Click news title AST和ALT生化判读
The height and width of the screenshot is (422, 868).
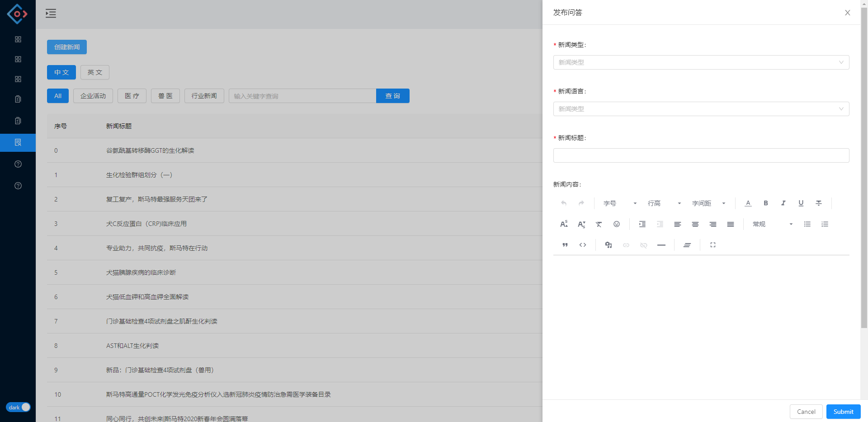[x=132, y=346]
